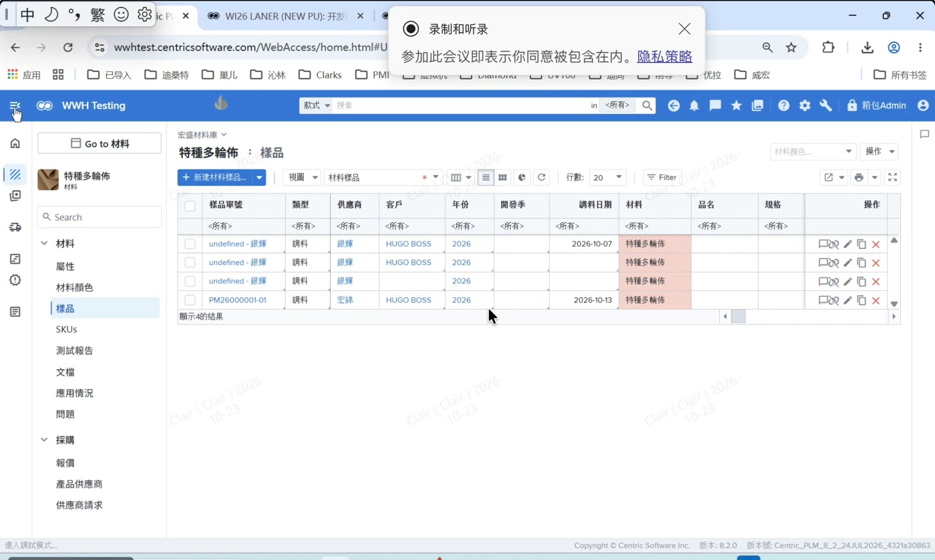Screen dimensions: 935x560
Task: Open SKUs in the sidebar
Action: pyautogui.click(x=67, y=329)
